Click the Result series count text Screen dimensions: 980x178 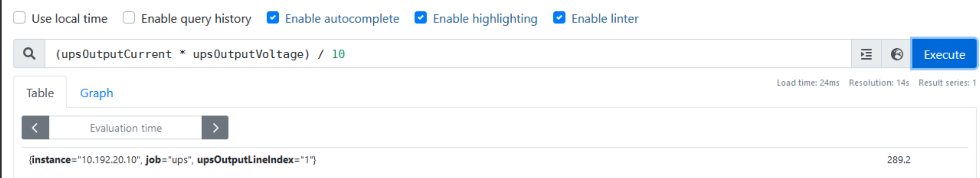[947, 83]
